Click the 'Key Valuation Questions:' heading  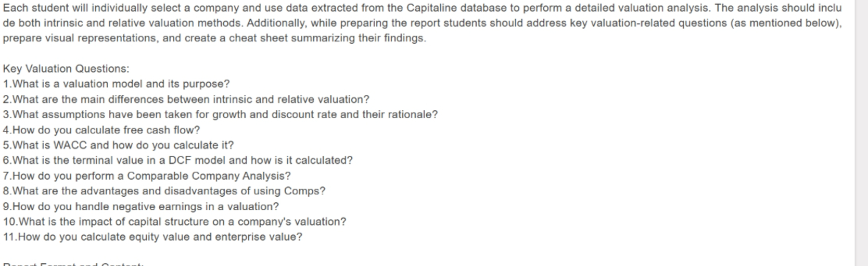coord(66,69)
